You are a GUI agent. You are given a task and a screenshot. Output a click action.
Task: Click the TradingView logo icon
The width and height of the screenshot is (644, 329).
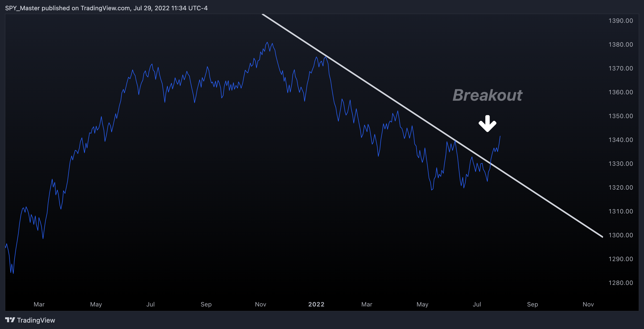[x=10, y=320]
